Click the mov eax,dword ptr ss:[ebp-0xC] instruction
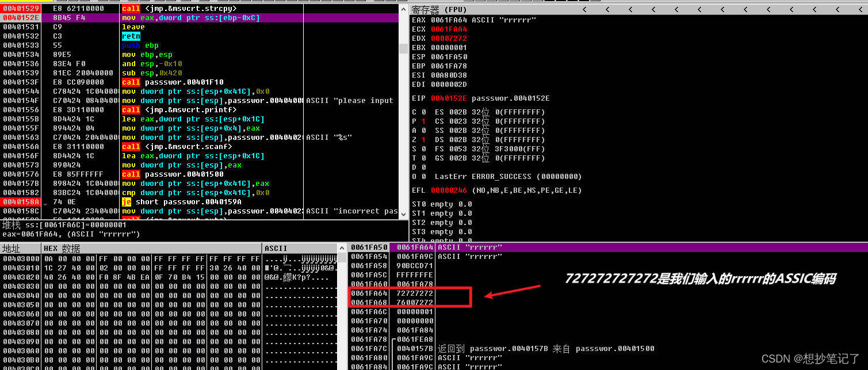This screenshot has width=868, height=370. pyautogui.click(x=190, y=18)
